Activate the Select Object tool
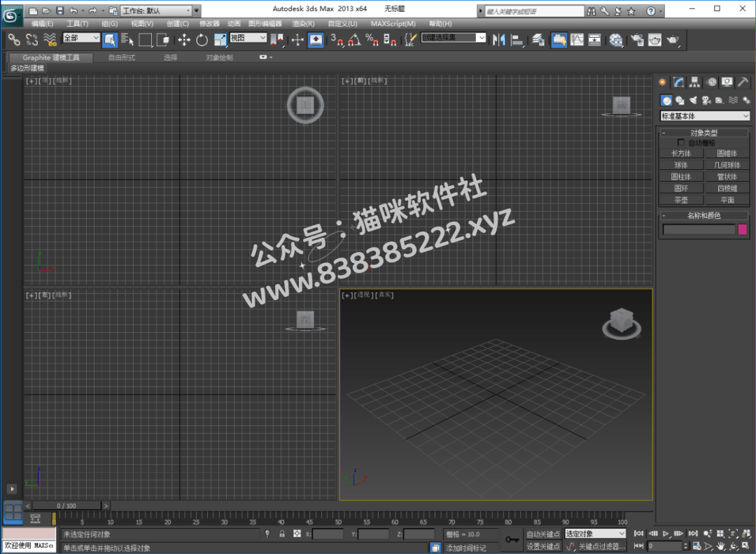Viewport: 756px width, 554px height. pos(110,40)
